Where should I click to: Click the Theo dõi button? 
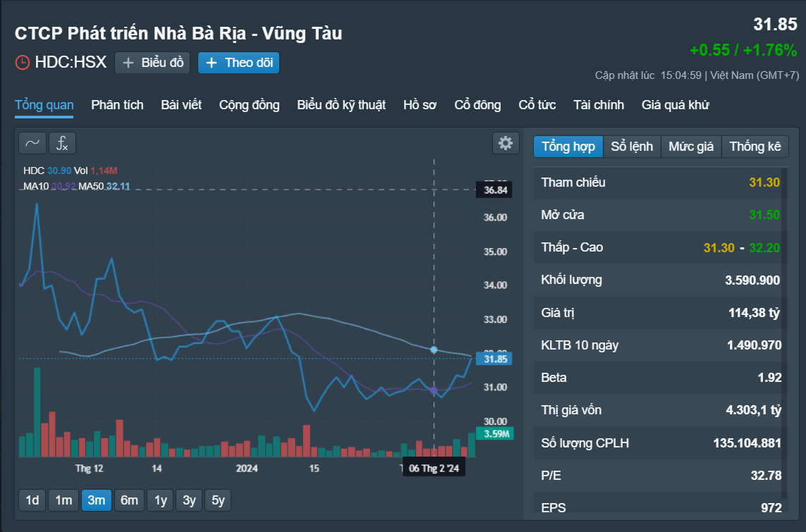click(238, 62)
